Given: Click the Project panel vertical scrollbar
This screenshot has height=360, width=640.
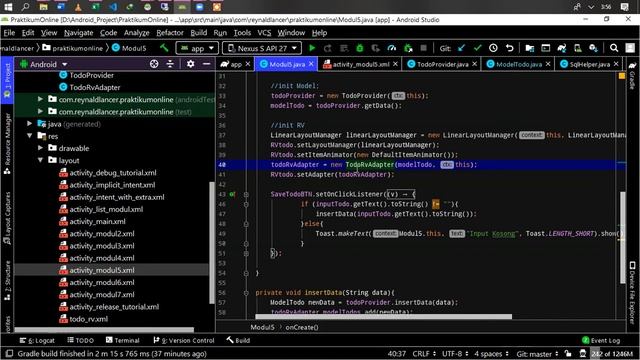Looking at the screenshot, I should click(211, 242).
